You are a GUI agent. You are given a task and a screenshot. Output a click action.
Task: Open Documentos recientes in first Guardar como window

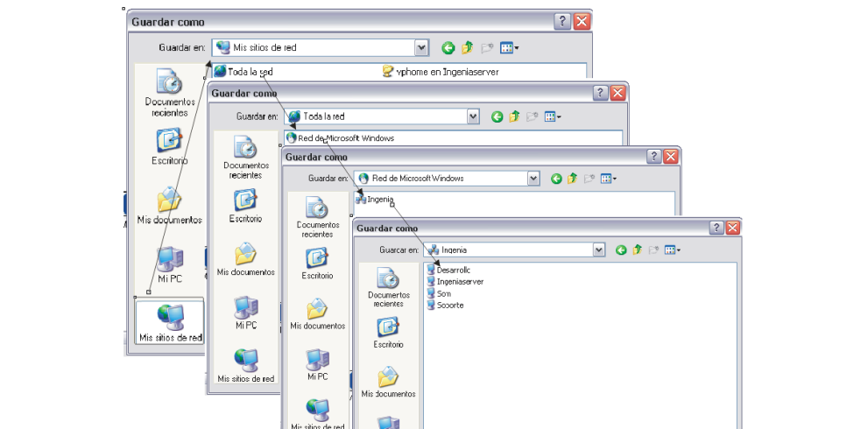[170, 93]
